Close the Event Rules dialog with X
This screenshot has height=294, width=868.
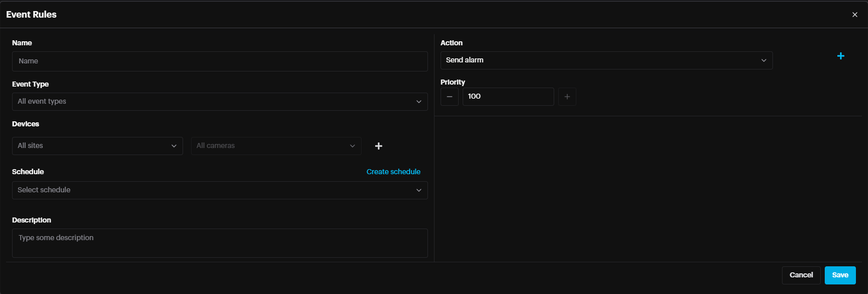[x=854, y=15]
